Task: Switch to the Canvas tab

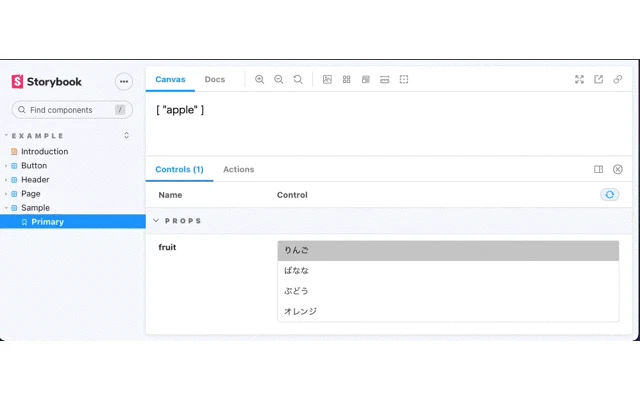Action: 170,80
